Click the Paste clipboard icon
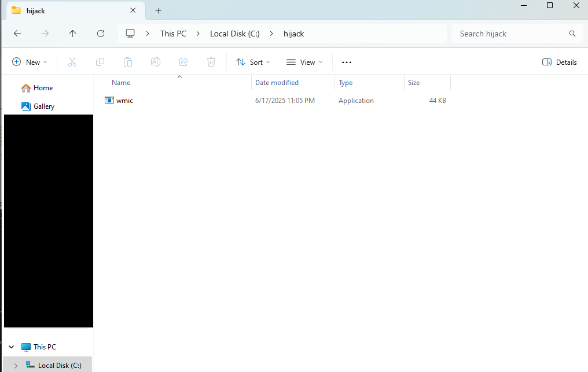 [128, 62]
